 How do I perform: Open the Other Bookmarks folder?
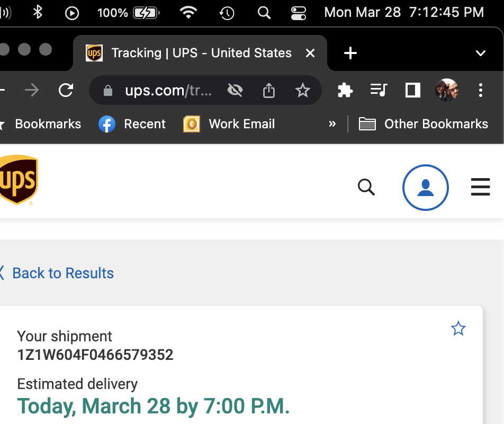(424, 124)
